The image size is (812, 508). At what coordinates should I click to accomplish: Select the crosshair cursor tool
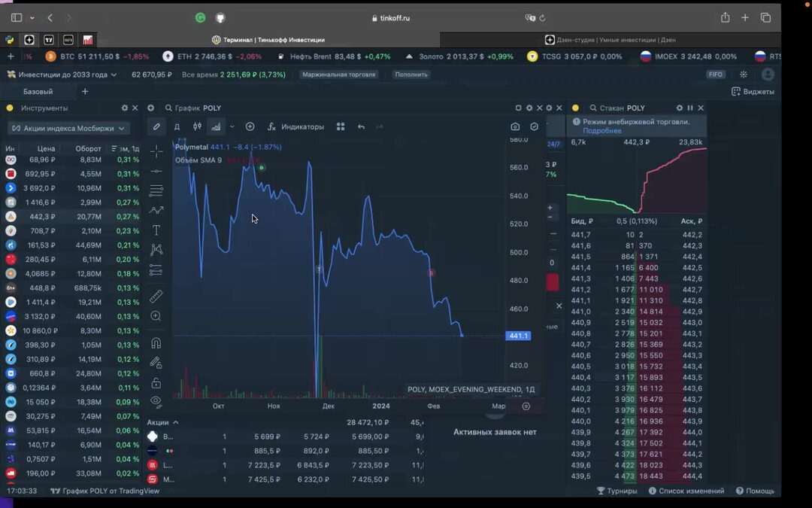coord(156,151)
